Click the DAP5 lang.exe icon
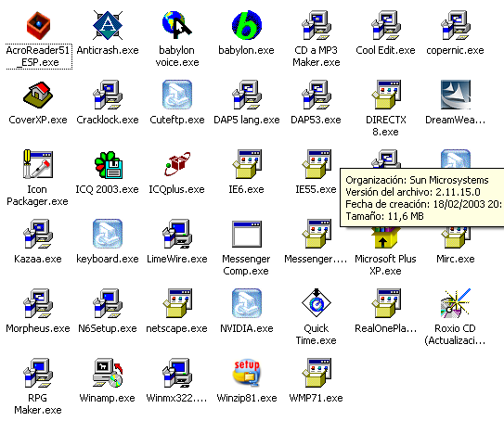Image resolution: width=504 pixels, height=421 pixels. point(247,96)
